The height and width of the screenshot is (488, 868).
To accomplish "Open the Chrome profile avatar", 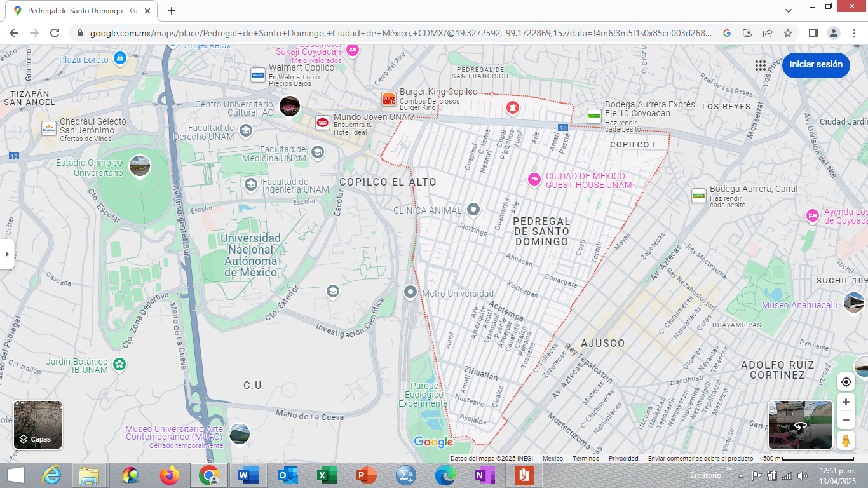I will pyautogui.click(x=833, y=33).
